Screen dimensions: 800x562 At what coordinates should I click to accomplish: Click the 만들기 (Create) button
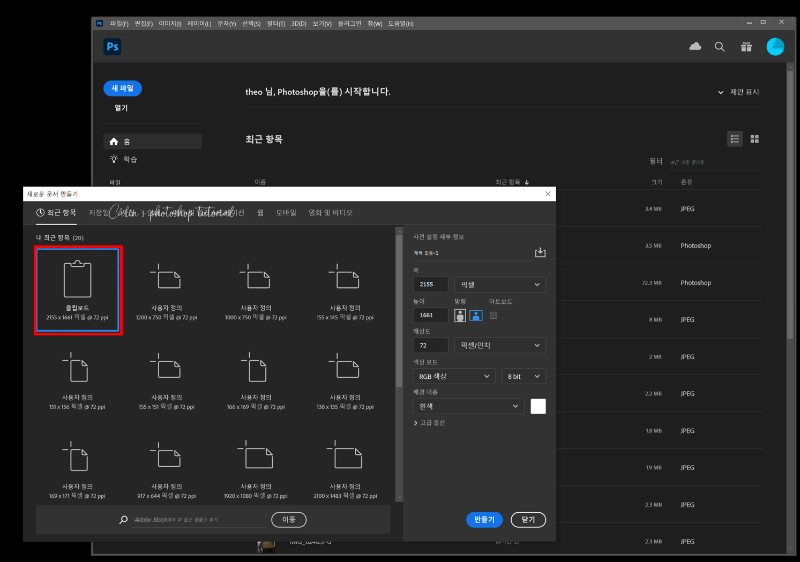[484, 520]
